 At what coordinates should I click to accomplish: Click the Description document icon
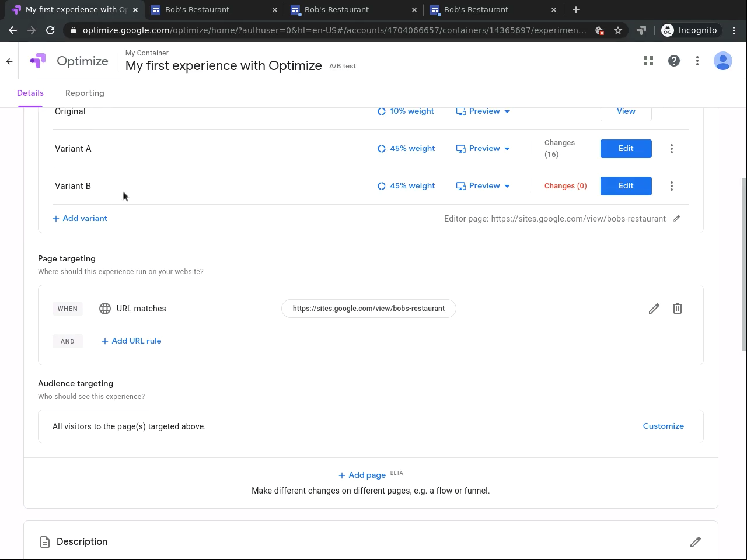(45, 542)
